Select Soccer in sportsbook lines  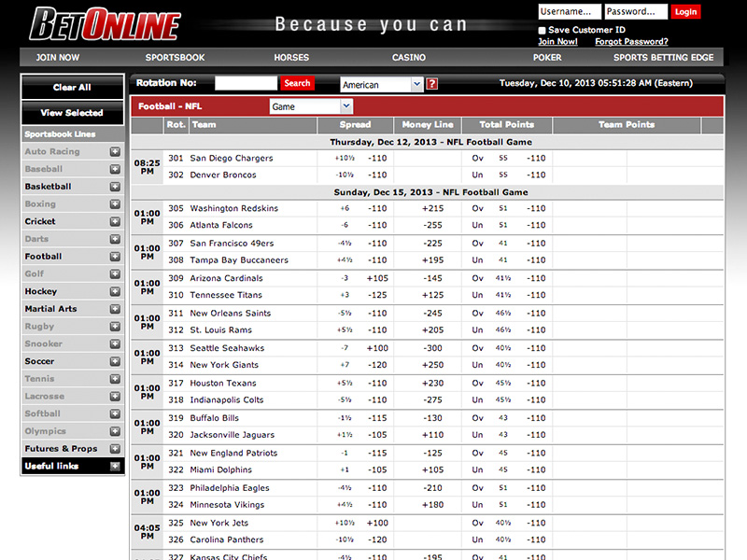pos(39,361)
